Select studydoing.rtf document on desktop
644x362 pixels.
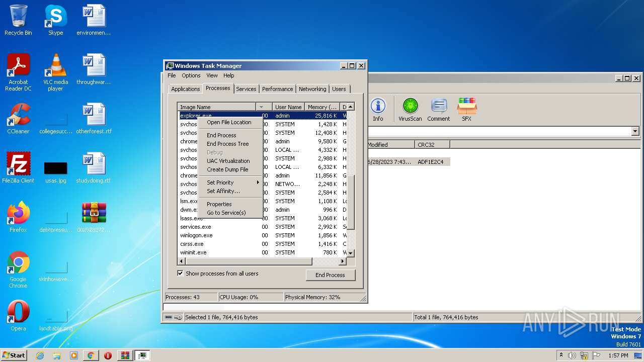(x=94, y=168)
